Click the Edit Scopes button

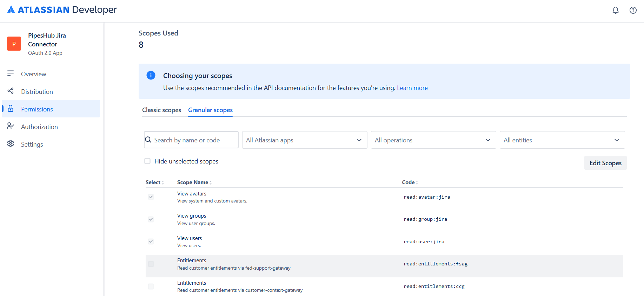[x=605, y=163]
